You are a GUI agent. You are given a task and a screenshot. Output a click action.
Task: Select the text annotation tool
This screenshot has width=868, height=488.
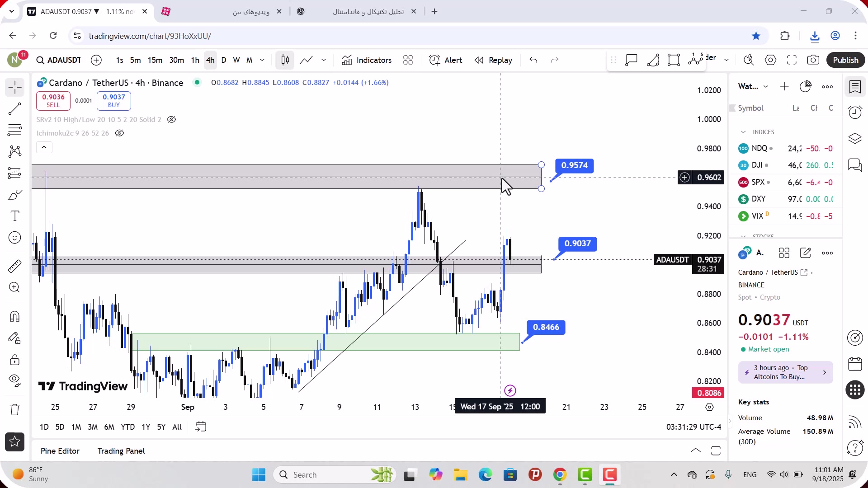click(x=14, y=216)
